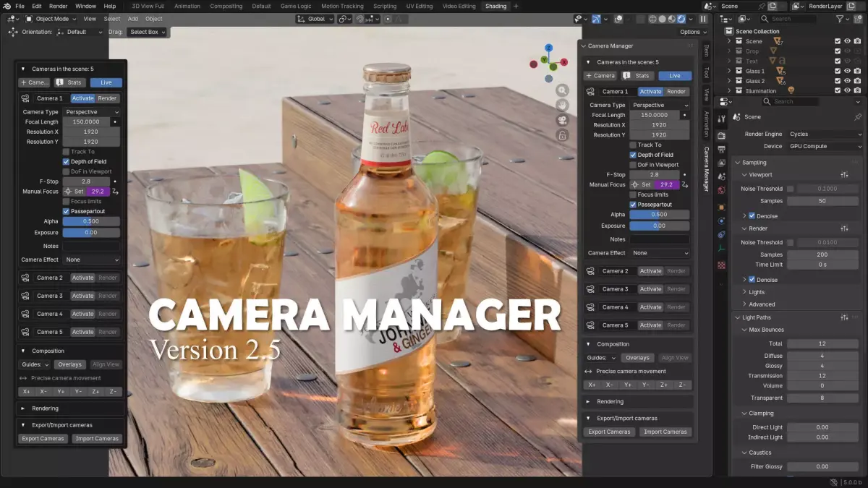Open the Object properties orange square icon
Screen dimensions: 868x488
pyautogui.click(x=721, y=207)
